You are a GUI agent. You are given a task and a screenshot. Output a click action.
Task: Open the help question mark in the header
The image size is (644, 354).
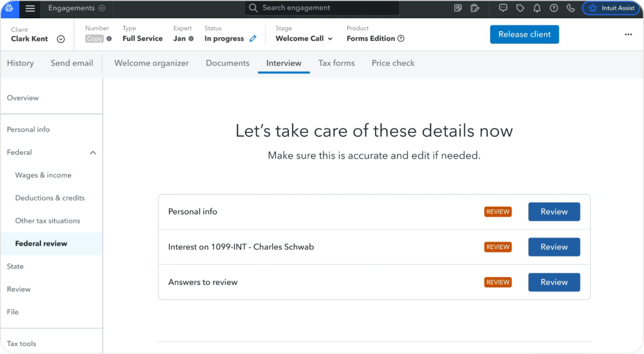554,8
